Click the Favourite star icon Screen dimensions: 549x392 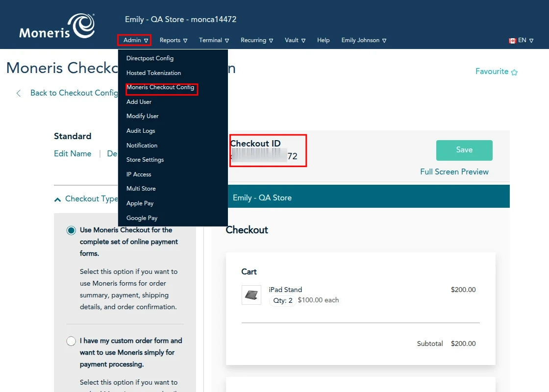click(514, 72)
